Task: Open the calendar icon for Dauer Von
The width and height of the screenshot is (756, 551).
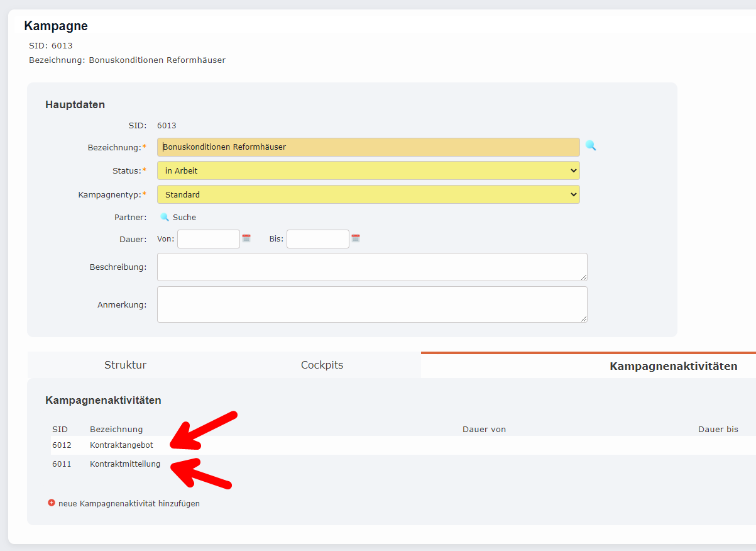Action: pos(246,238)
